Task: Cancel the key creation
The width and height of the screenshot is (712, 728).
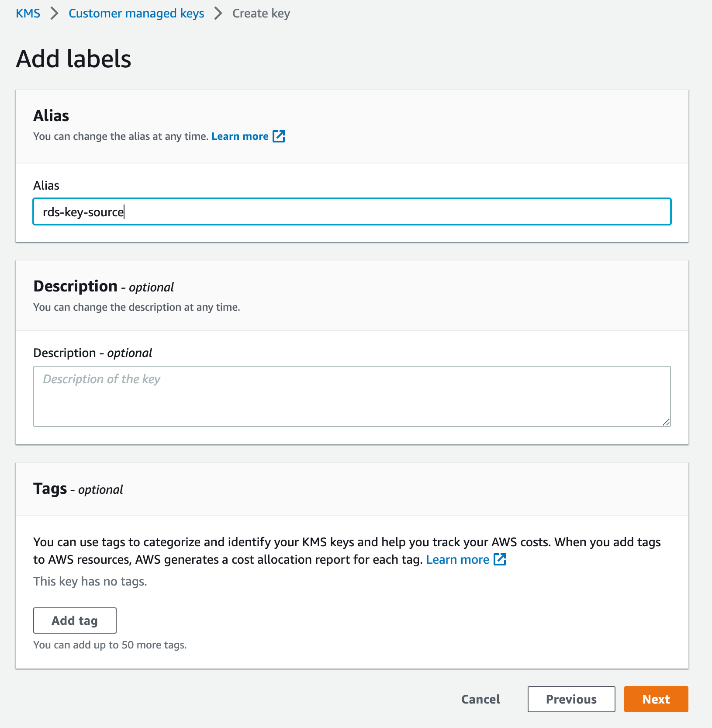Action: tap(480, 699)
